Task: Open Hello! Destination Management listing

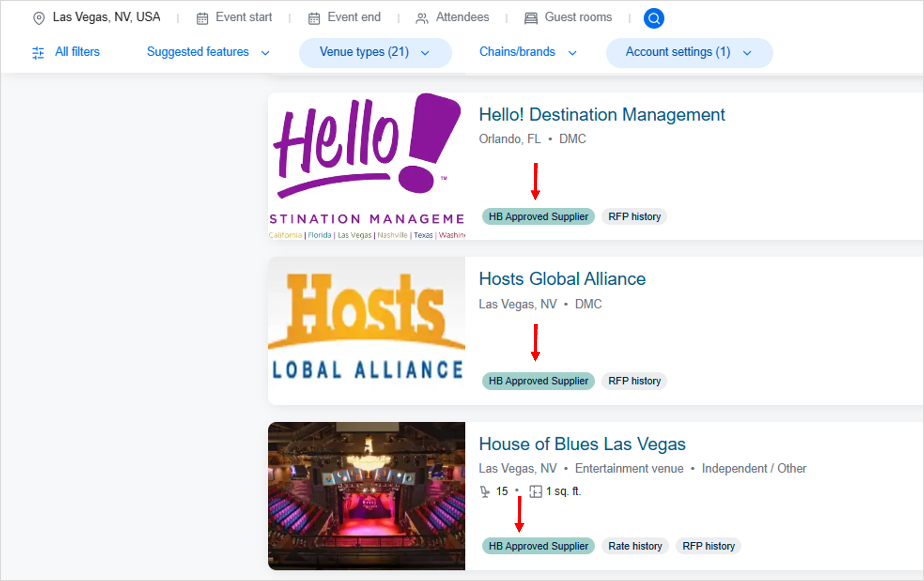Action: click(x=602, y=114)
